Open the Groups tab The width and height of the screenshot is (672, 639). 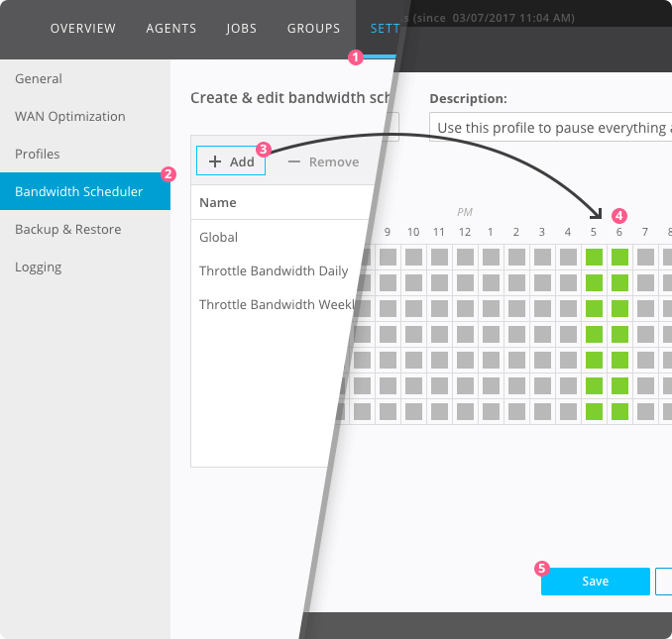(x=313, y=29)
